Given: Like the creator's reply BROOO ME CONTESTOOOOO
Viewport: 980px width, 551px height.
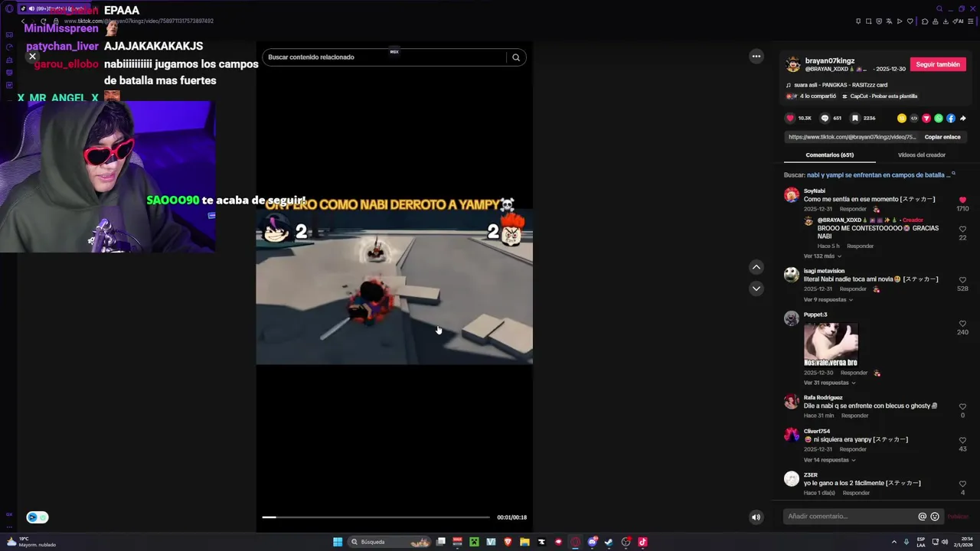Looking at the screenshot, I should pos(962,229).
